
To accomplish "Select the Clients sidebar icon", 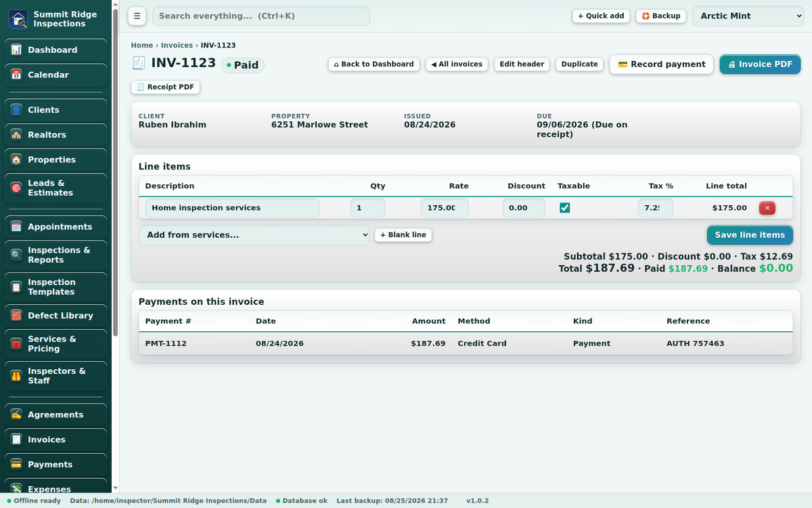I will pyautogui.click(x=16, y=110).
